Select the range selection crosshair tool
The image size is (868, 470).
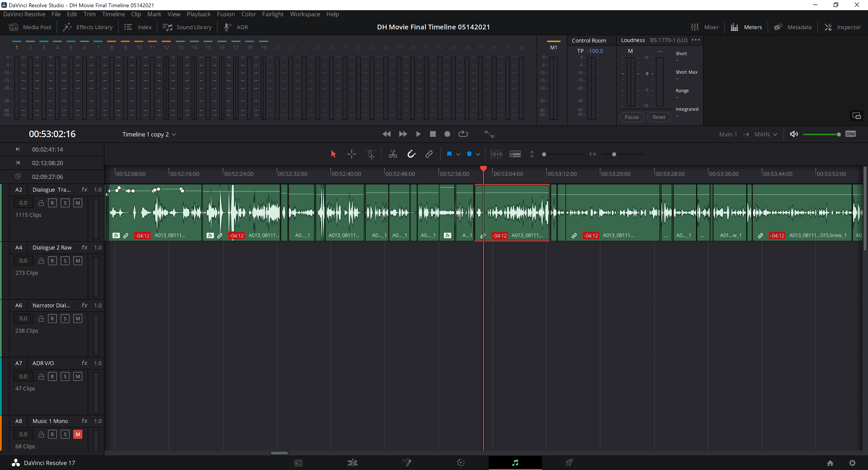[x=351, y=154]
